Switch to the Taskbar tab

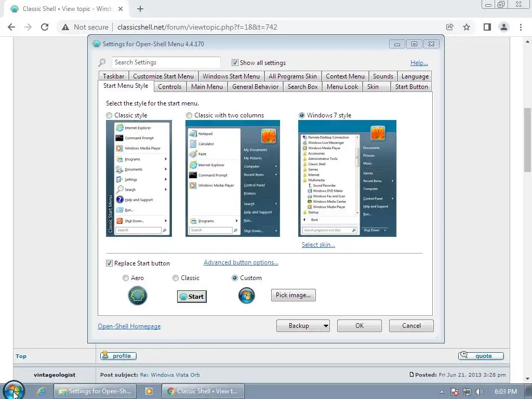point(114,76)
